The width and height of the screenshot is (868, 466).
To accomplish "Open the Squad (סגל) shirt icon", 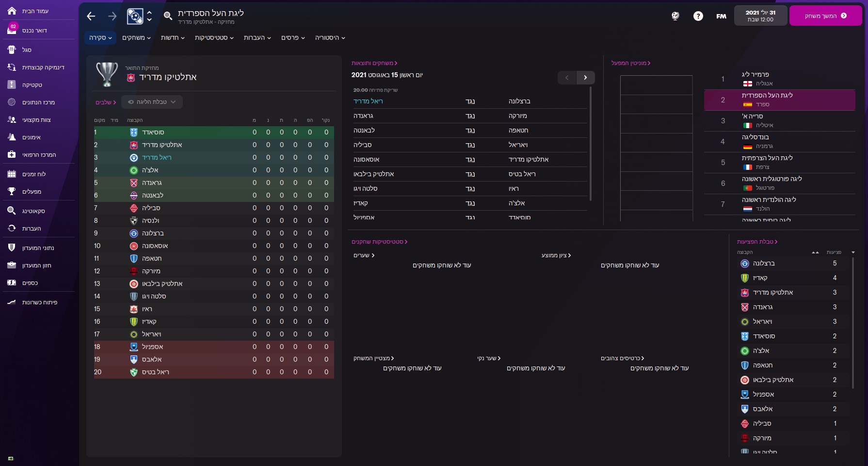I will [12, 50].
